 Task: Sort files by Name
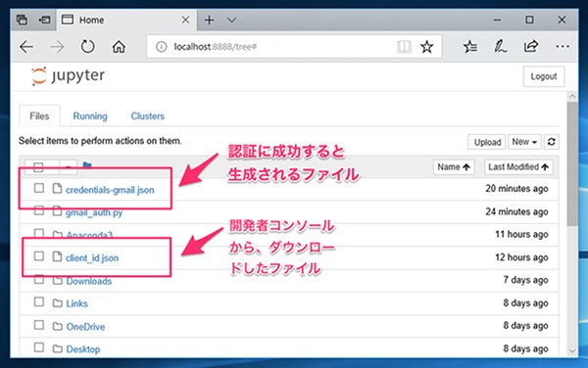tap(454, 167)
